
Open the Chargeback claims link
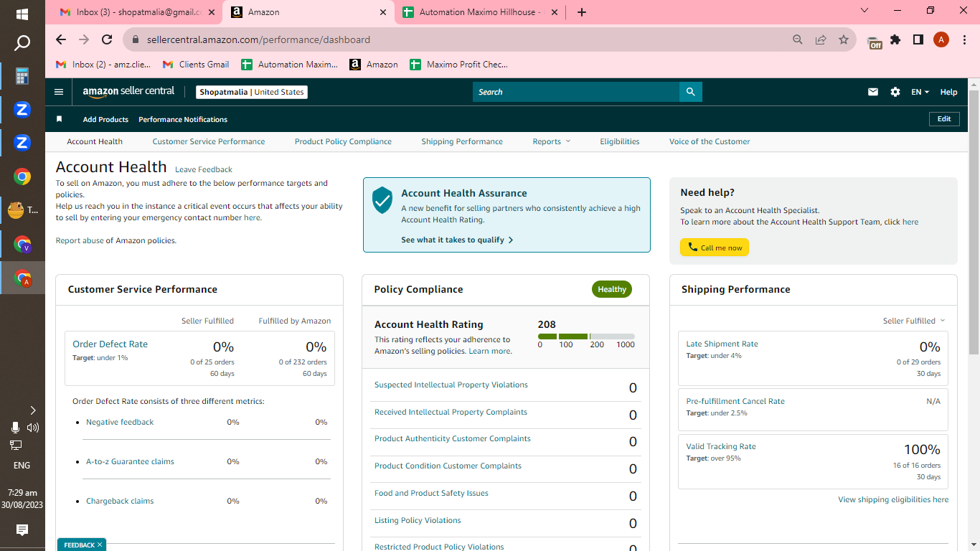(x=120, y=501)
